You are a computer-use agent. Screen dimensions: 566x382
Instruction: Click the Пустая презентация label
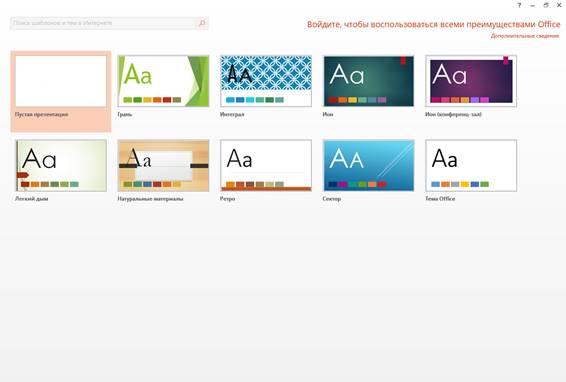tap(42, 114)
